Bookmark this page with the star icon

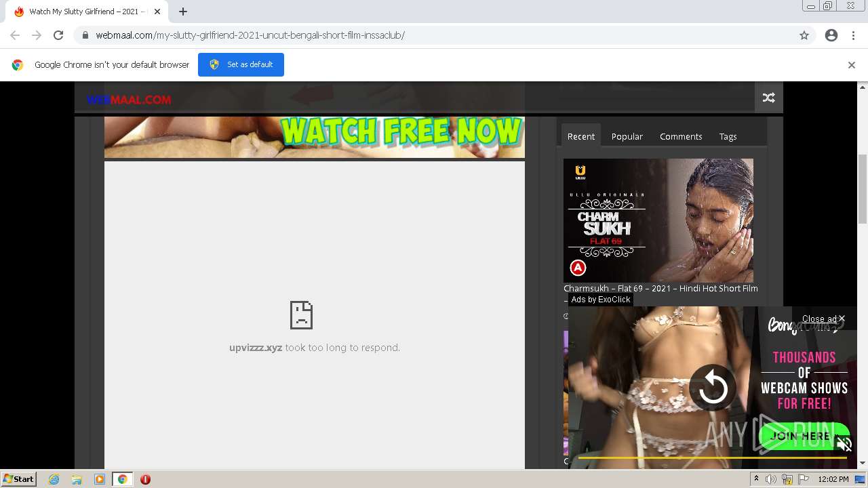[x=804, y=35]
